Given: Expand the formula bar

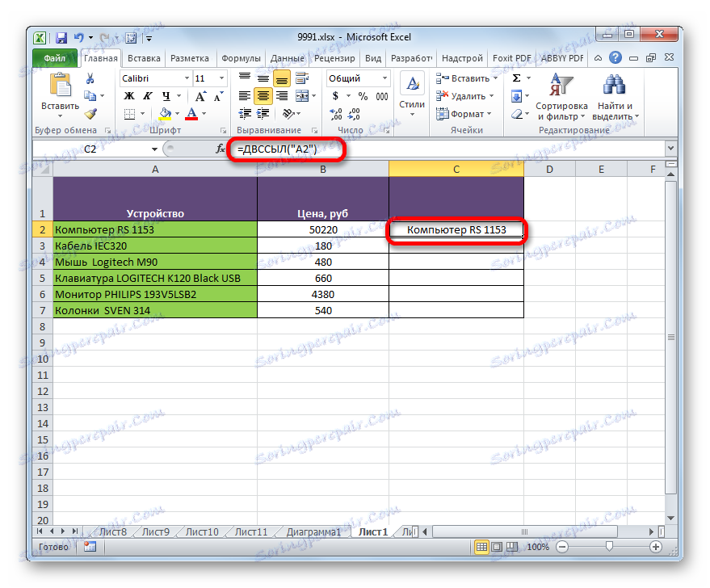Looking at the screenshot, I should 670,148.
